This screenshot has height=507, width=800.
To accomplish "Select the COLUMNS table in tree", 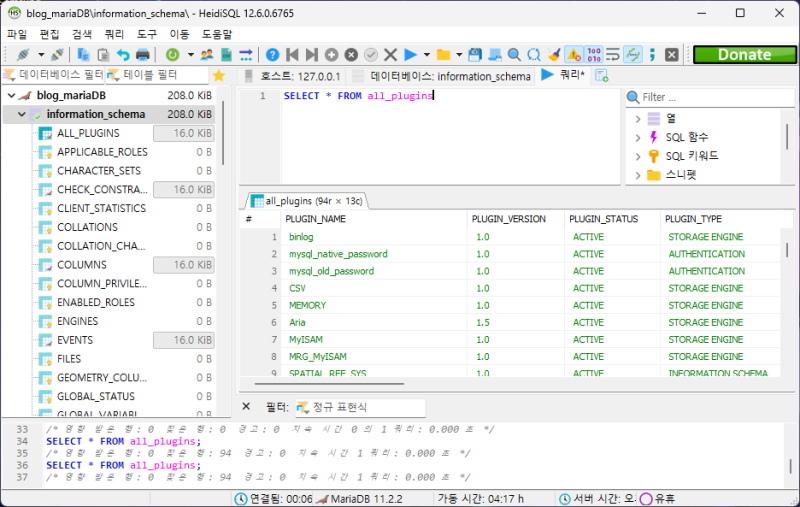I will 82,265.
